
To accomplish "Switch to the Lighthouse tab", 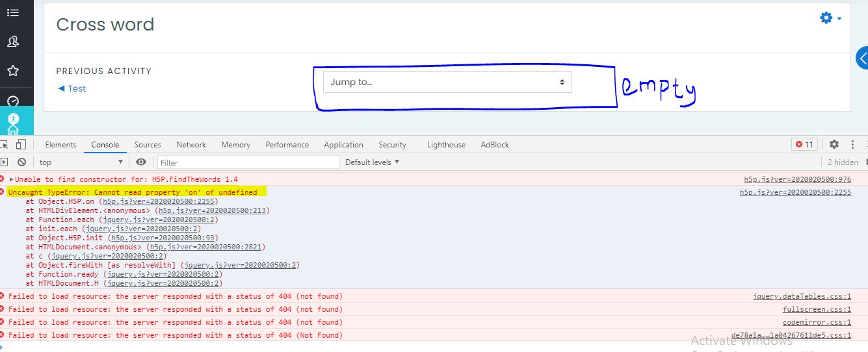I will point(446,145).
